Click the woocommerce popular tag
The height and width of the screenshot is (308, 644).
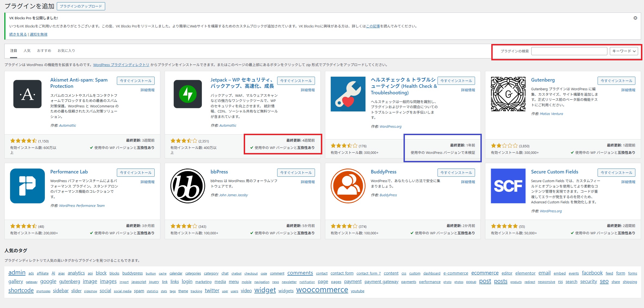coord(322,290)
